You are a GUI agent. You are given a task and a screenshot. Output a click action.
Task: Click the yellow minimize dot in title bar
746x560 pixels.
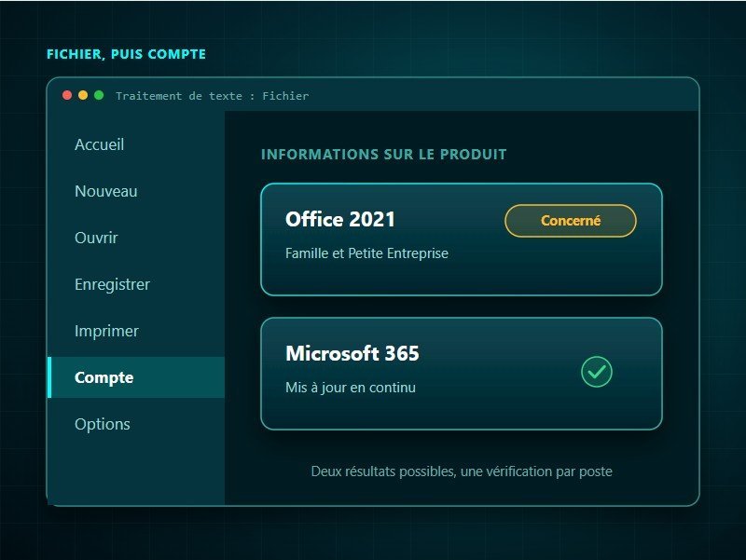pyautogui.click(x=83, y=95)
